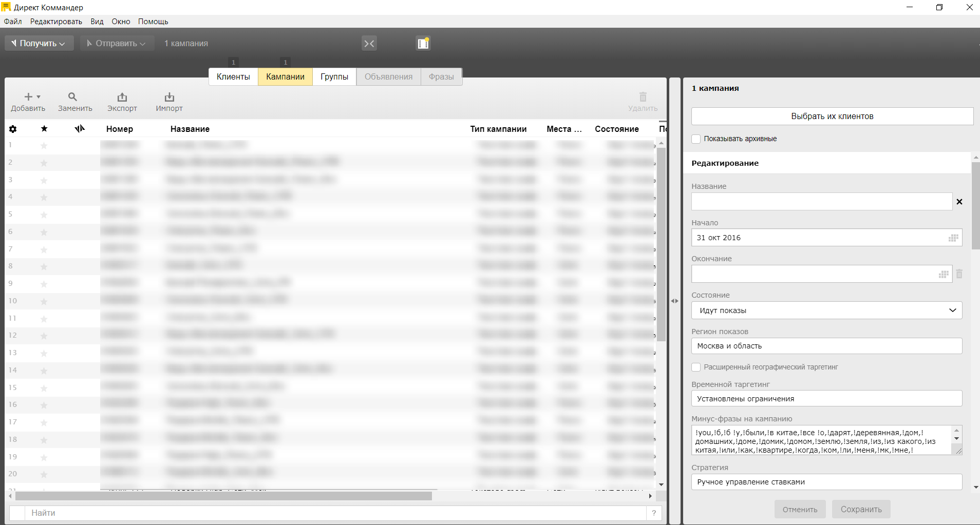Screen dimensions: 980x525
Task: Click the trash icon next to Окончание
Action: point(959,274)
